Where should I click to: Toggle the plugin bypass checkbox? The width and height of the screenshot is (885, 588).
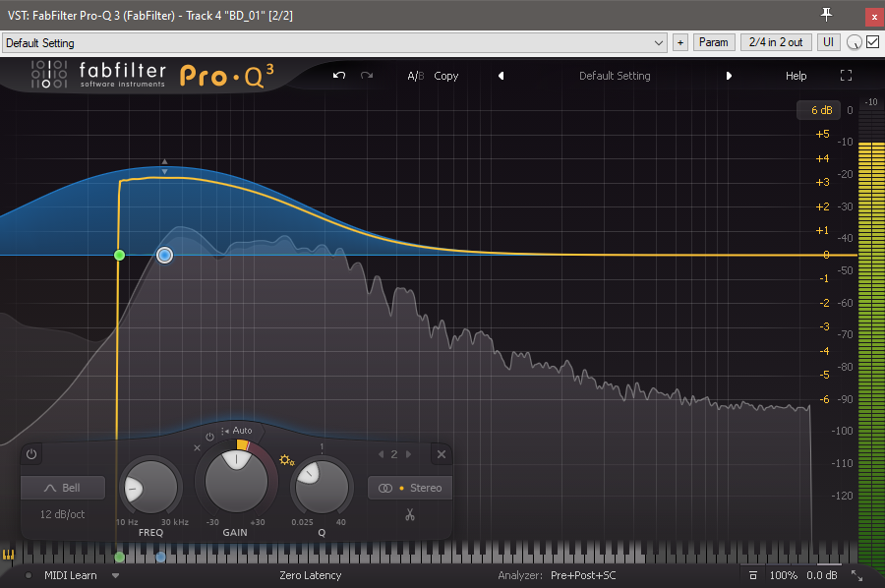click(872, 41)
